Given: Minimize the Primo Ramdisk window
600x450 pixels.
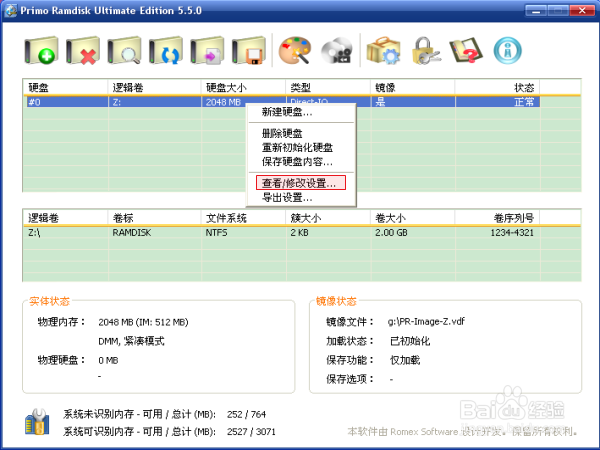Looking at the screenshot, I should pos(536,10).
